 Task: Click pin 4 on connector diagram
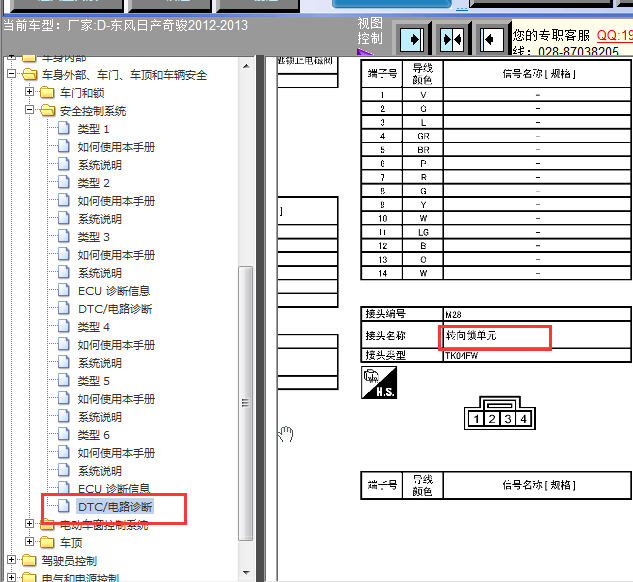click(523, 419)
